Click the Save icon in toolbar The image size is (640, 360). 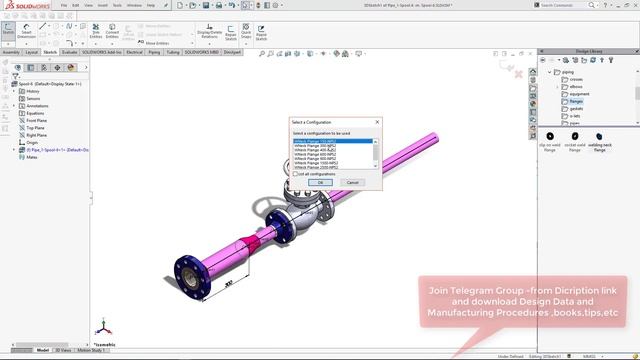[206, 5]
